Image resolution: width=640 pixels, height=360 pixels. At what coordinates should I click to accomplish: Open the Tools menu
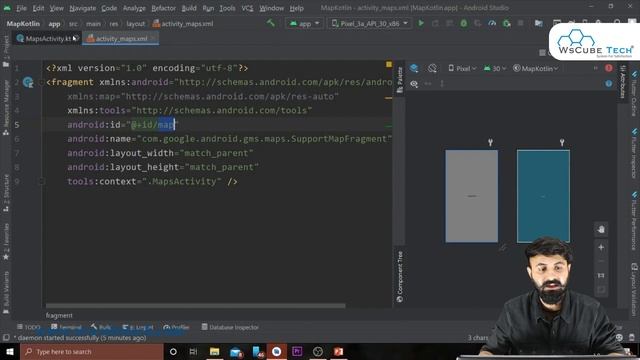(227, 8)
